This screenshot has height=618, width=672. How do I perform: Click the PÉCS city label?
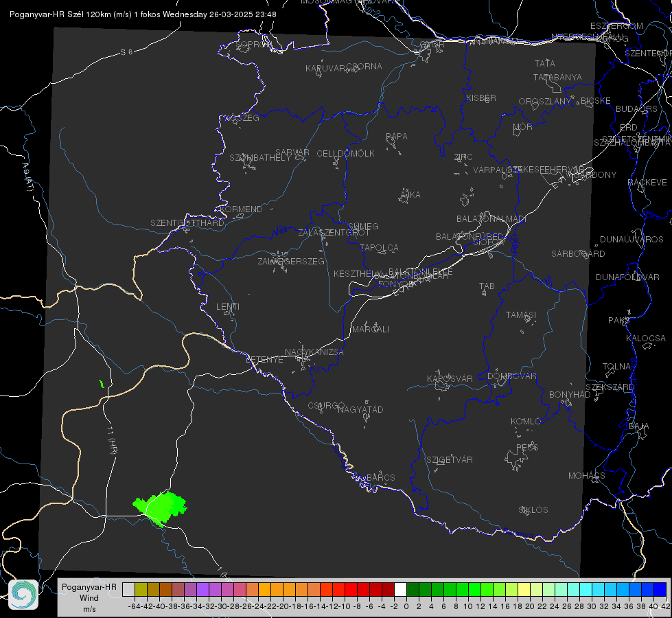point(526,447)
